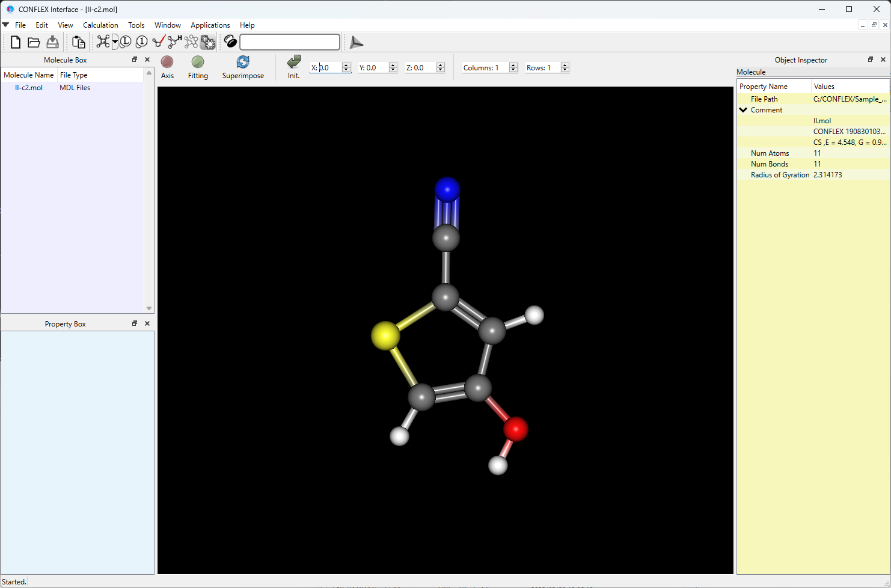This screenshot has height=588, width=891.
Task: Click the atom number '1' icon
Action: point(142,42)
